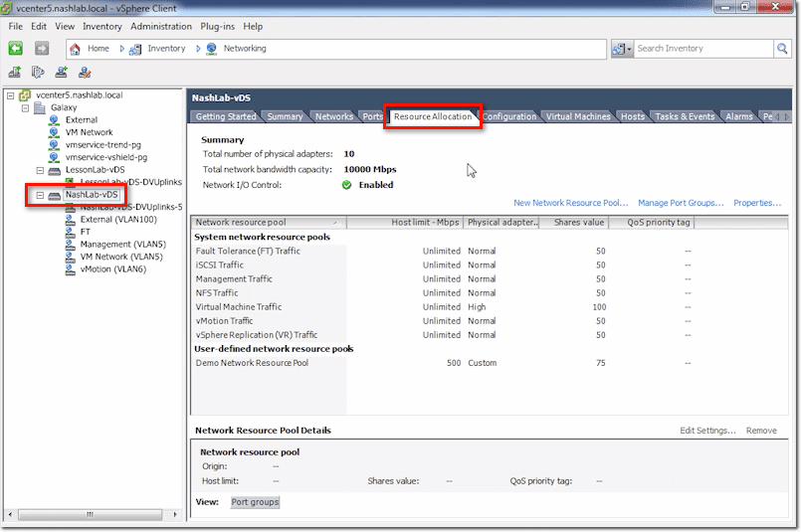The height and width of the screenshot is (532, 801).
Task: Click the Port groups view button
Action: tap(255, 502)
